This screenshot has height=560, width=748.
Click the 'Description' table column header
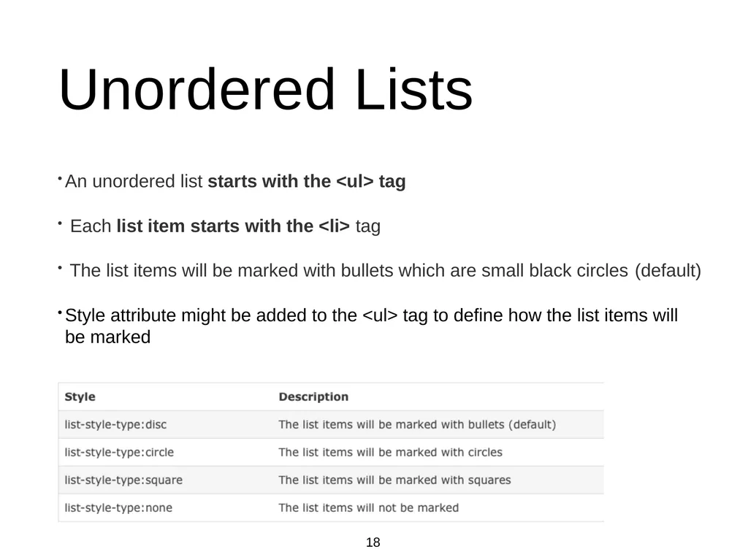pyautogui.click(x=313, y=397)
